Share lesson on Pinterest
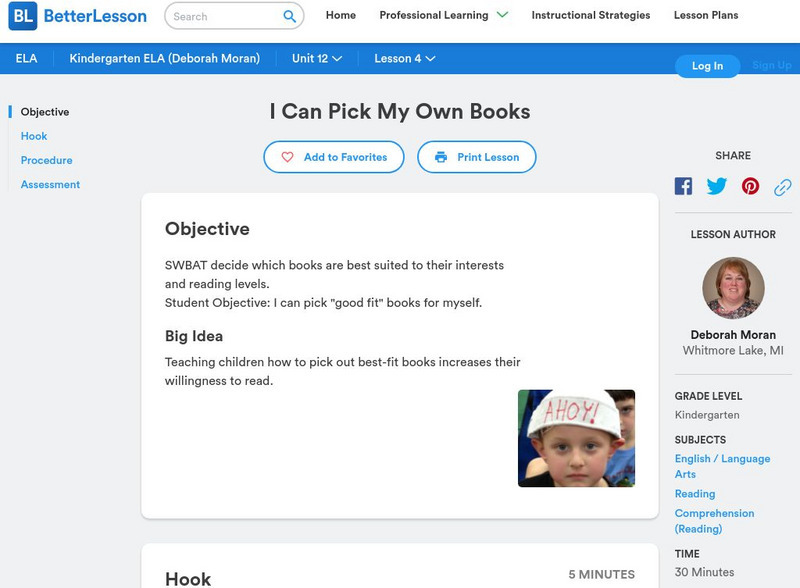 (750, 186)
